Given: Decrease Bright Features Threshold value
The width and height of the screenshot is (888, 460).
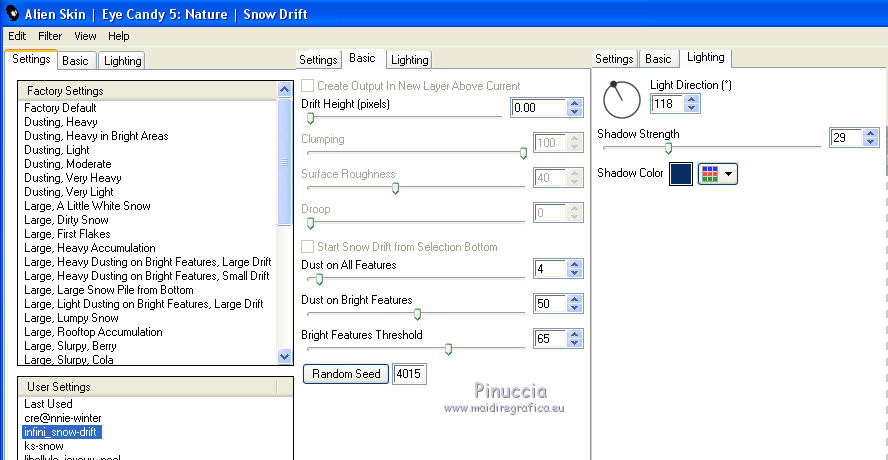Looking at the screenshot, I should click(575, 343).
